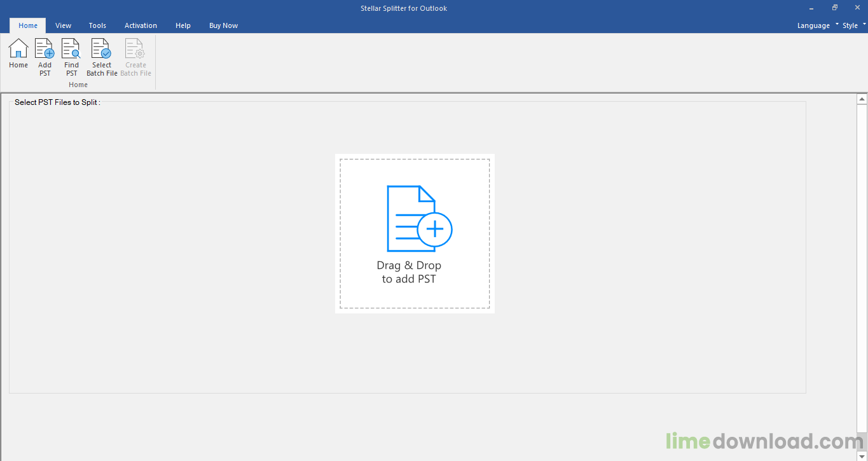Open the Language dropdown

pyautogui.click(x=814, y=25)
